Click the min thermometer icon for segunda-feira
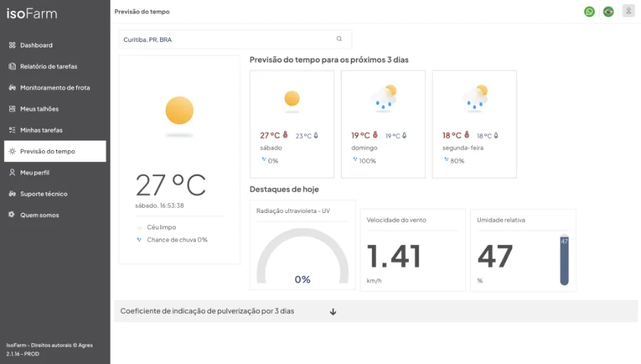 [496, 135]
